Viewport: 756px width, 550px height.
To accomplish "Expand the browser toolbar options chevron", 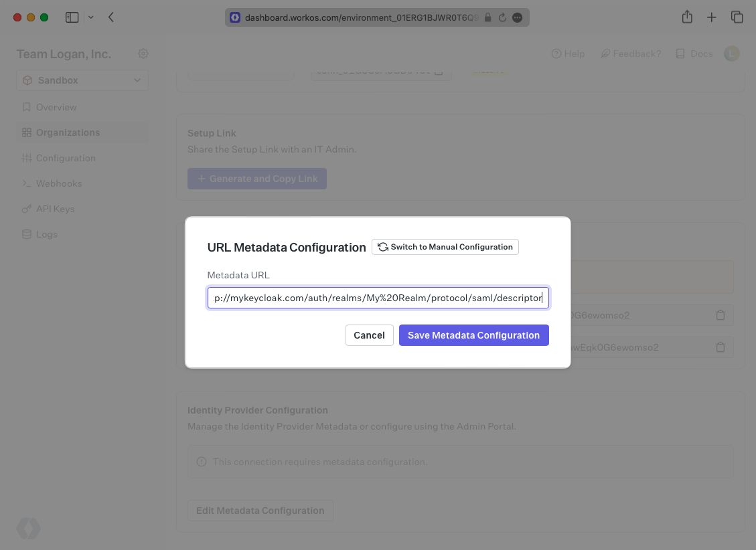I will tap(91, 17).
